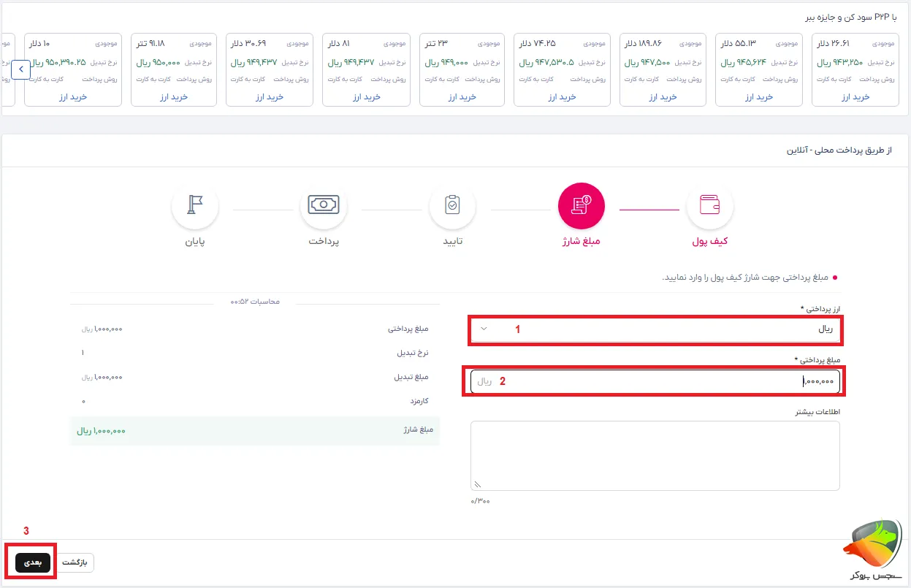Click the مبلغ پرداختی amount input field
911x588 pixels.
(654, 381)
